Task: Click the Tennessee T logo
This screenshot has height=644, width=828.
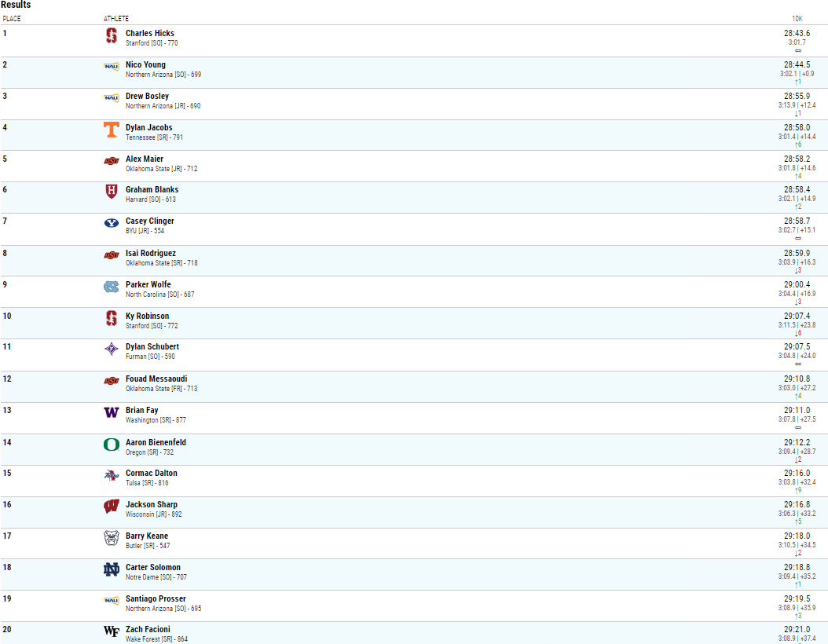Action: click(112, 130)
